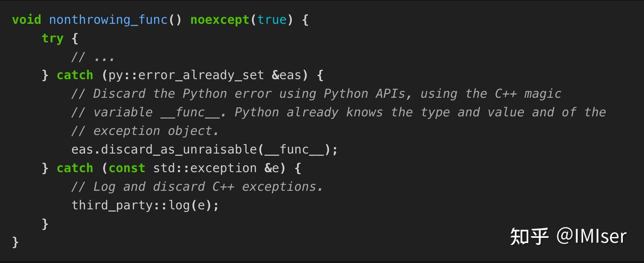This screenshot has width=644, height=263.
Task: Click the '// exception object.' comment
Action: click(145, 131)
